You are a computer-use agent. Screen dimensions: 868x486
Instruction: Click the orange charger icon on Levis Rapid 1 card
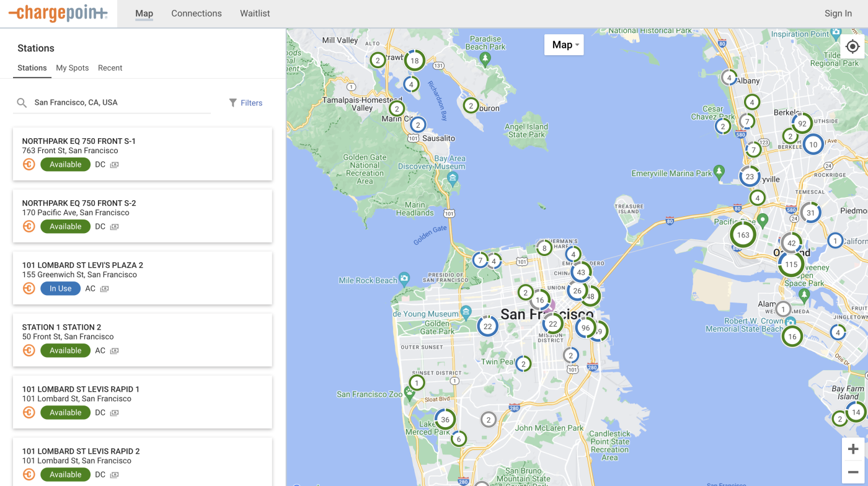(x=29, y=412)
